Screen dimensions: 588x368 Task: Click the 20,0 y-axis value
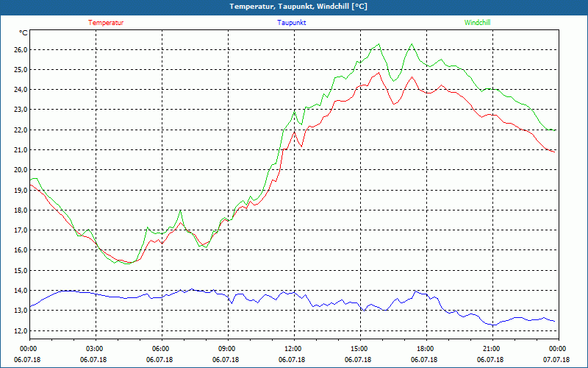(x=21, y=170)
